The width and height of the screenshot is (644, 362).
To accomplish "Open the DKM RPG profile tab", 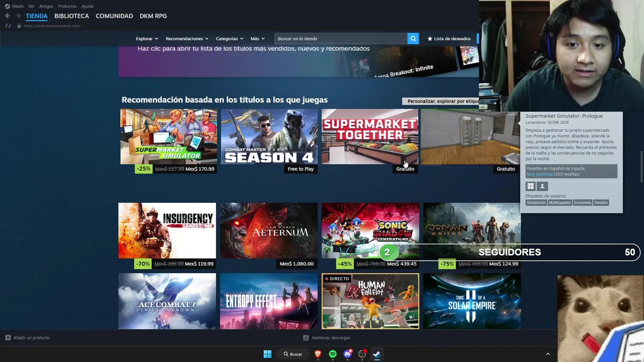I will coord(153,16).
